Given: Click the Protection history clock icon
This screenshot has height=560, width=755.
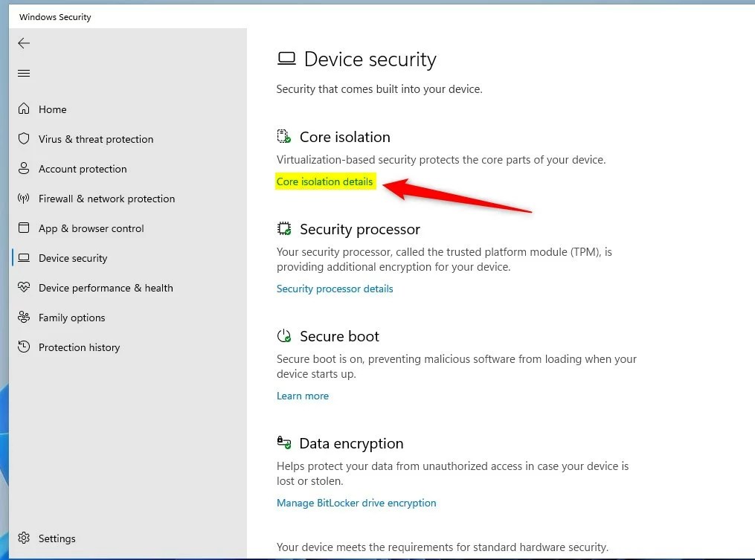Looking at the screenshot, I should pyautogui.click(x=24, y=347).
